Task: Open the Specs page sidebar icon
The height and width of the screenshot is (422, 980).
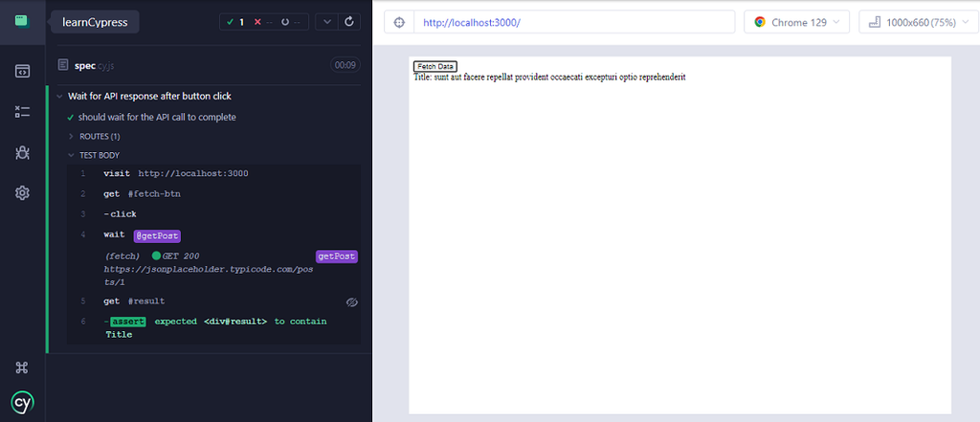Action: pos(23,71)
